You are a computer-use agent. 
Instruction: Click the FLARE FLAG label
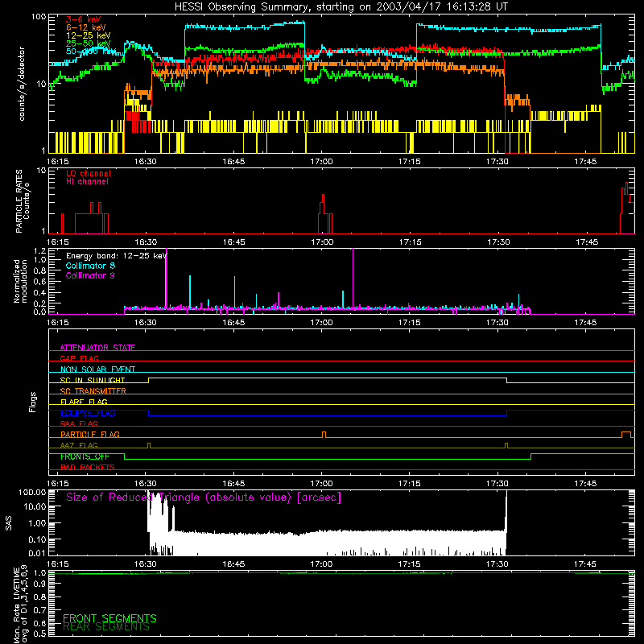(84, 402)
